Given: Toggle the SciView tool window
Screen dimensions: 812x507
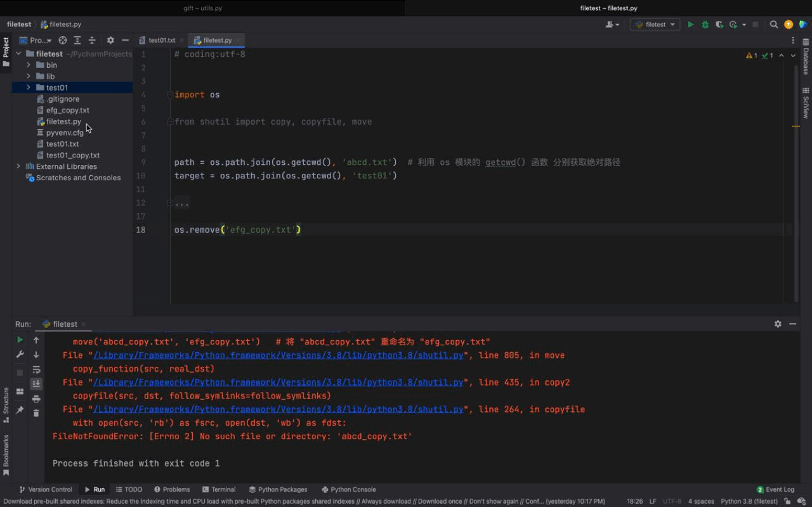Looking at the screenshot, I should coord(806,103).
